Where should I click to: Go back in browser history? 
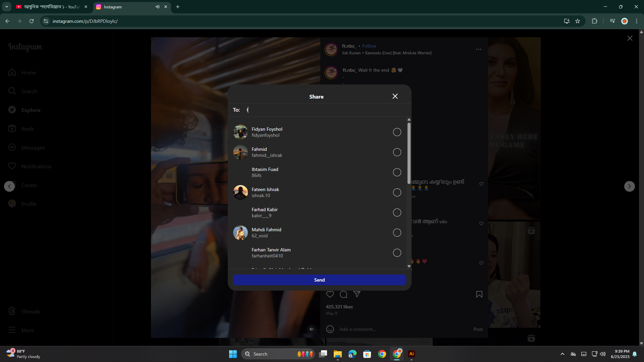pos(7,21)
